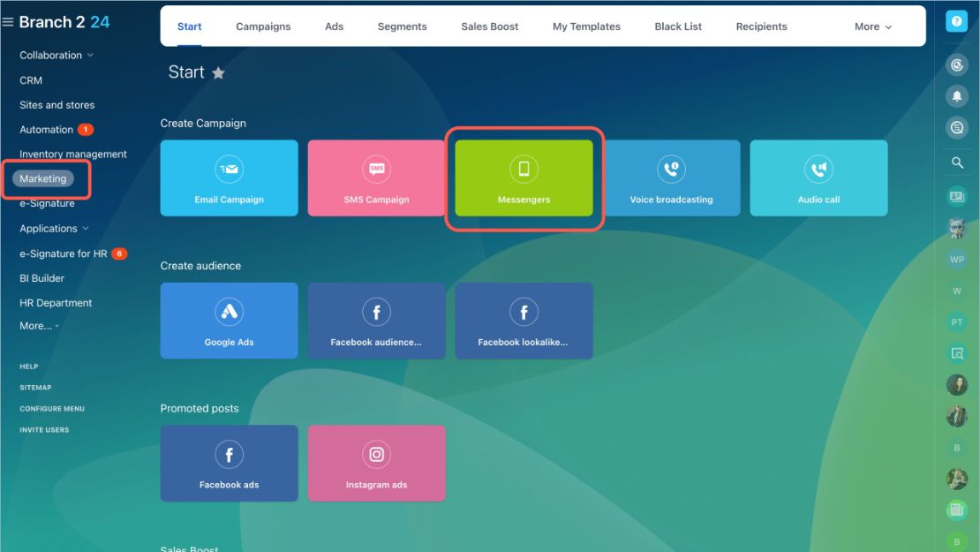Open CRM in the sidebar
This screenshot has height=552, width=980.
point(31,80)
